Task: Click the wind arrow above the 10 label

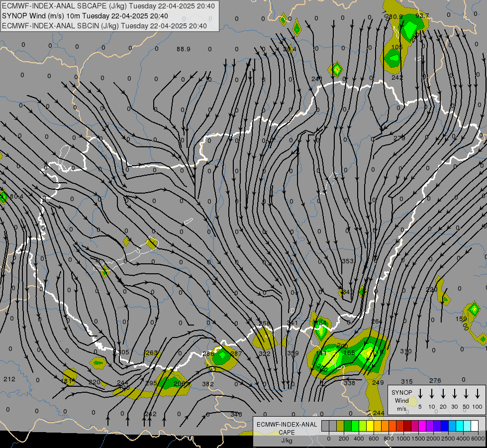Action: click(432, 394)
